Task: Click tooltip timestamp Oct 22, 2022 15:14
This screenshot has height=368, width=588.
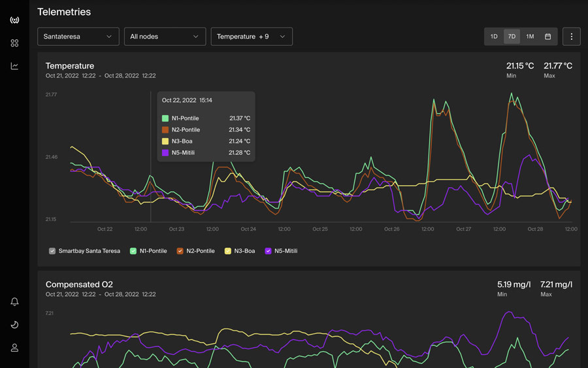Action: click(187, 100)
